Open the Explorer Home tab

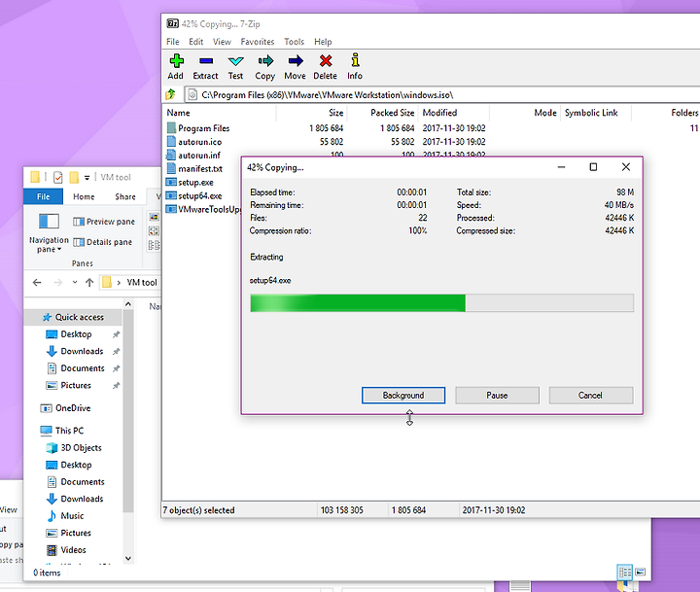[x=84, y=196]
